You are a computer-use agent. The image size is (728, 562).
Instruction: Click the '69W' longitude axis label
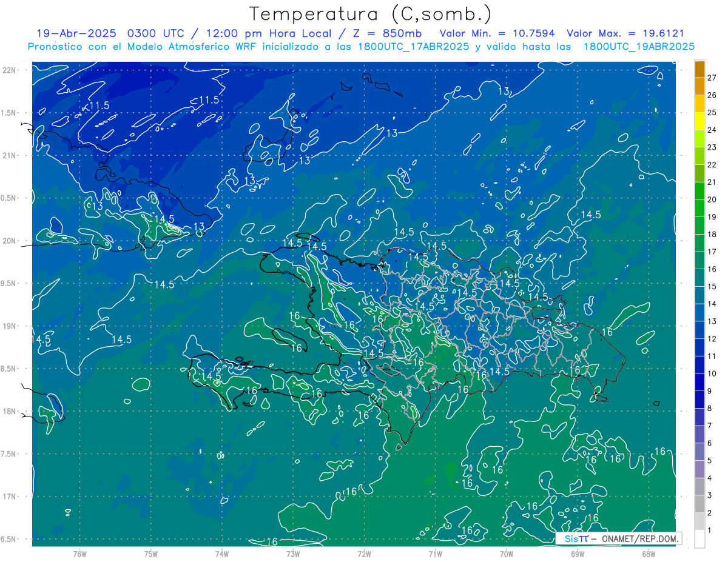(x=578, y=554)
